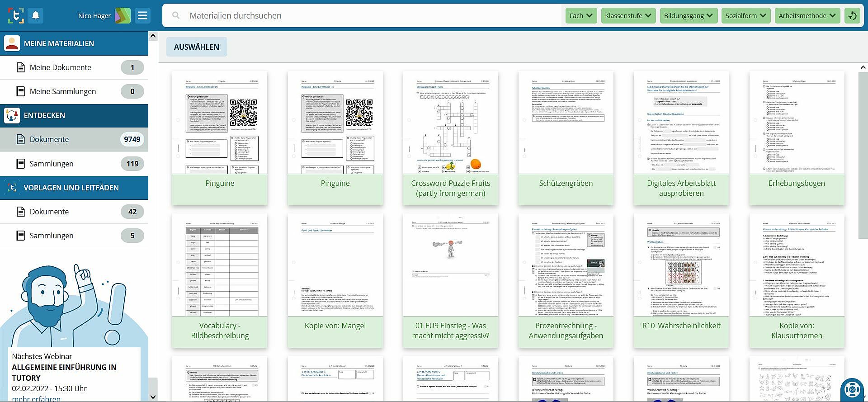Click Nico Häger's profile avatar
Image resolution: width=868 pixels, height=402 pixels.
pos(123,16)
